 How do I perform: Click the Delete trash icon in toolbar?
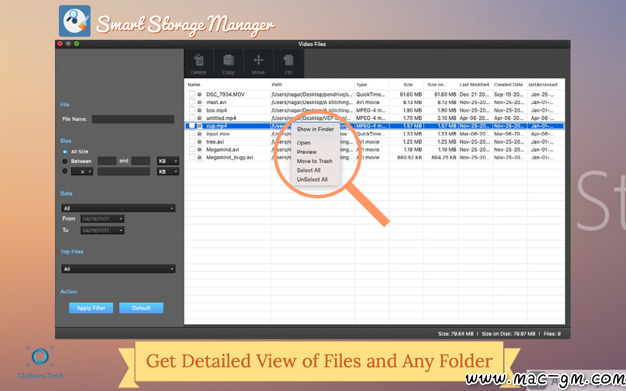[198, 60]
